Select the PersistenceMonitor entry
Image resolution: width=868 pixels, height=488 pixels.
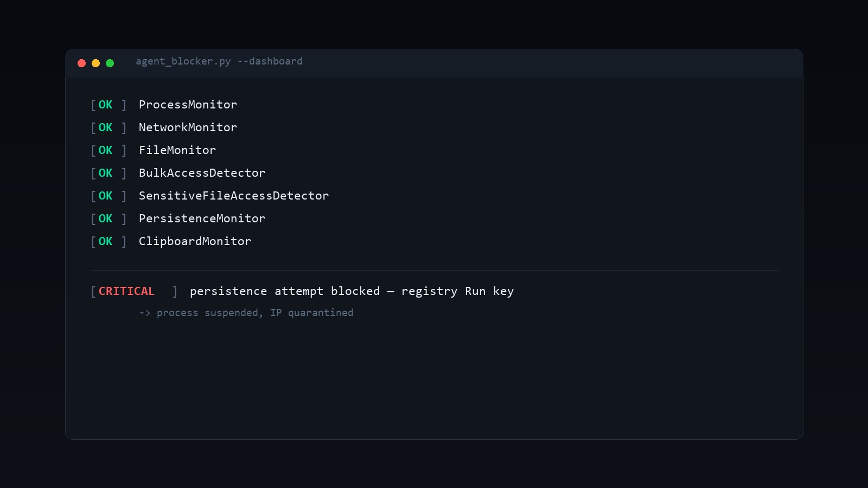coord(202,219)
